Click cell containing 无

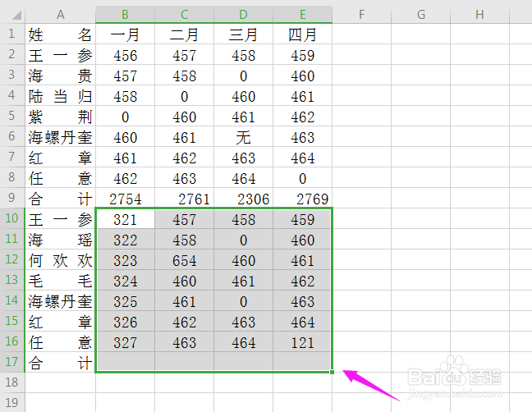coord(243,137)
